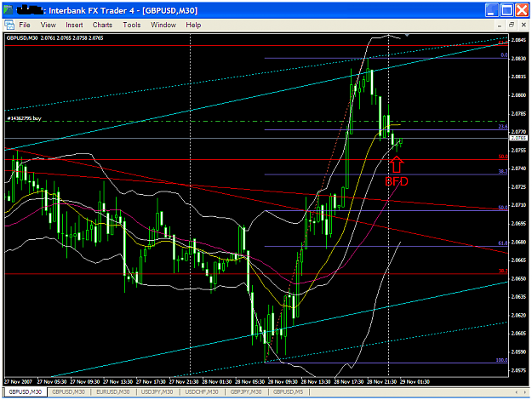
Task: Click the 2.0830 price axis label
Action: click(x=518, y=59)
